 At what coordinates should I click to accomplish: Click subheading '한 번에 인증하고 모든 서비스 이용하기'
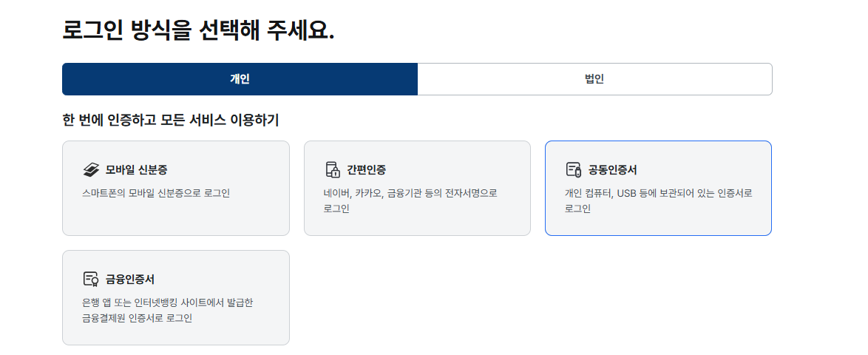click(171, 120)
